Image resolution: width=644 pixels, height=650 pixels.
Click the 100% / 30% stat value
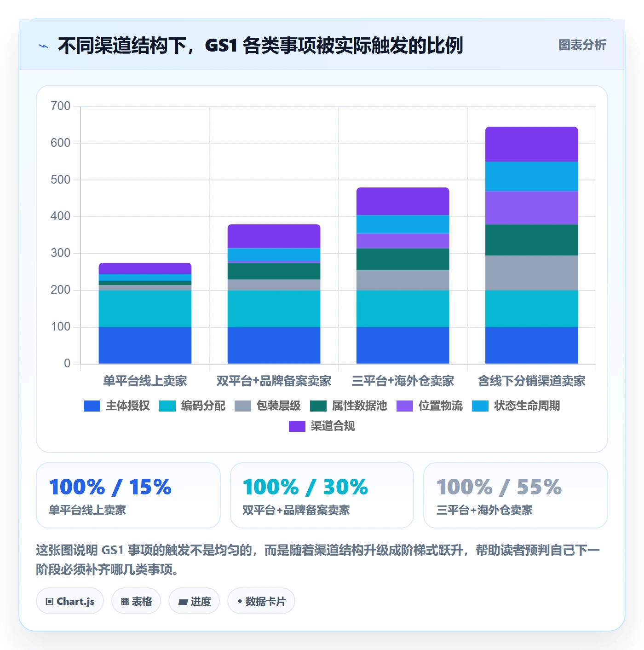pyautogui.click(x=305, y=487)
